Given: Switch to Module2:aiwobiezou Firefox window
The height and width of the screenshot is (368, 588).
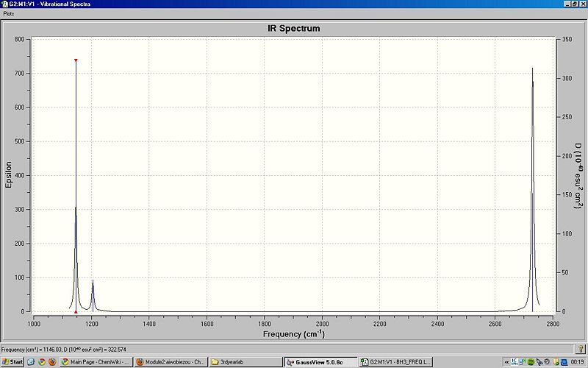Looking at the screenshot, I should (171, 362).
